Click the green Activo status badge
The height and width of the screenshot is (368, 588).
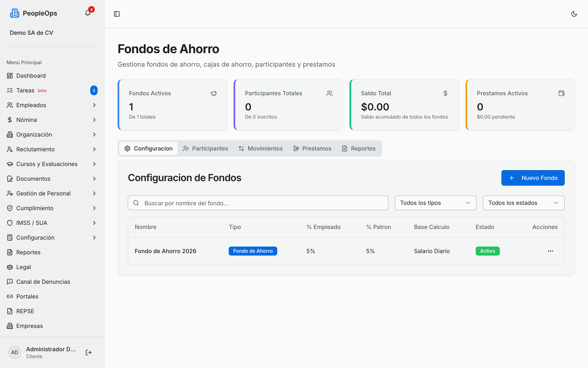point(487,251)
